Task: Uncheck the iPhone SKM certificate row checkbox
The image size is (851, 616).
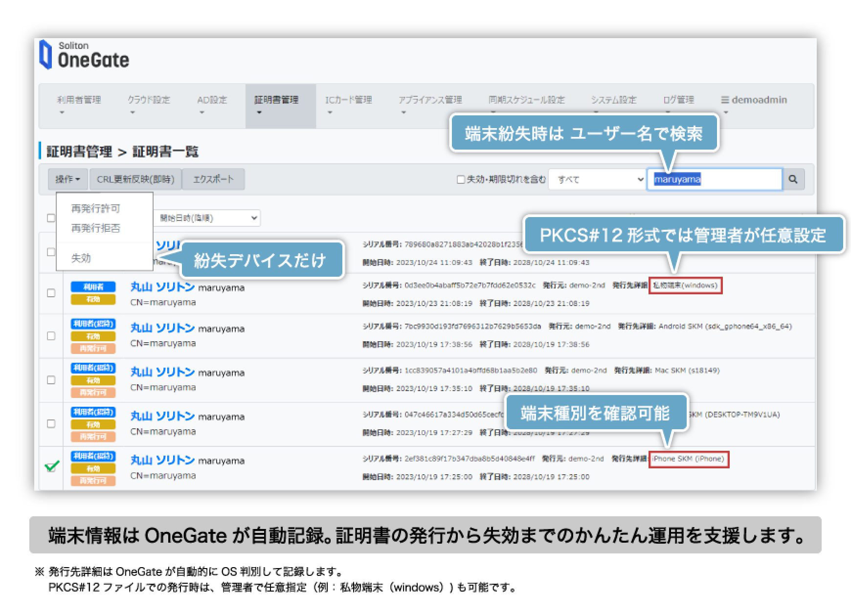Action: coord(52,466)
